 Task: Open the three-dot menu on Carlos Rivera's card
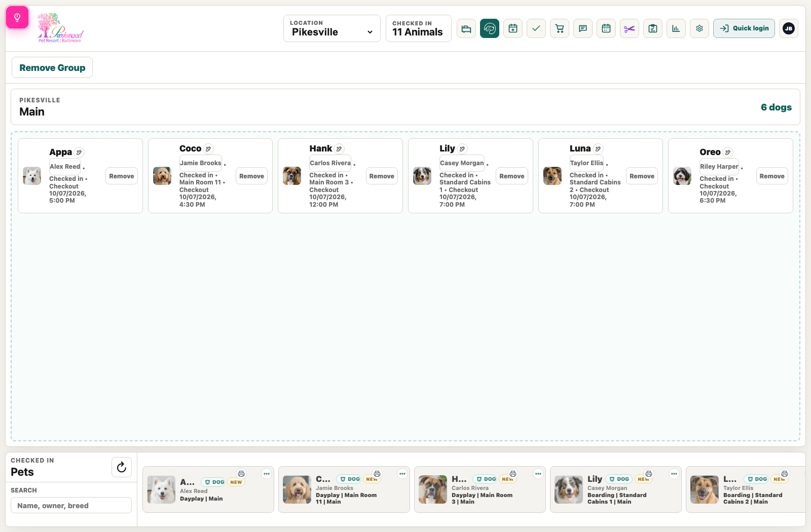(538, 474)
